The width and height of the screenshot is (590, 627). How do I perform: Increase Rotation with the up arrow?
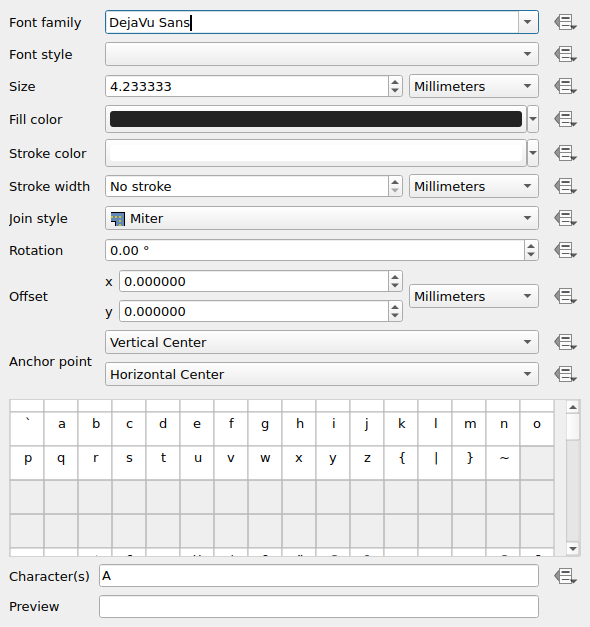pyautogui.click(x=531, y=246)
